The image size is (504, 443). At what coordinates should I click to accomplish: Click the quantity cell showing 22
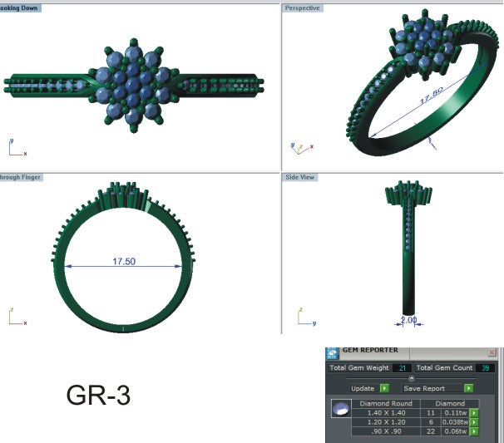[431, 431]
